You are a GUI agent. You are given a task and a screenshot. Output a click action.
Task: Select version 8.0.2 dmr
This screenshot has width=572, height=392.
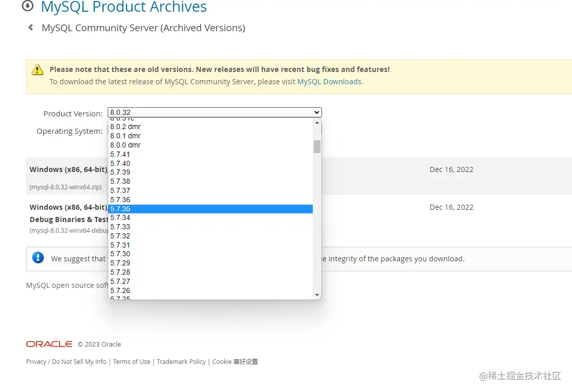(x=211, y=127)
